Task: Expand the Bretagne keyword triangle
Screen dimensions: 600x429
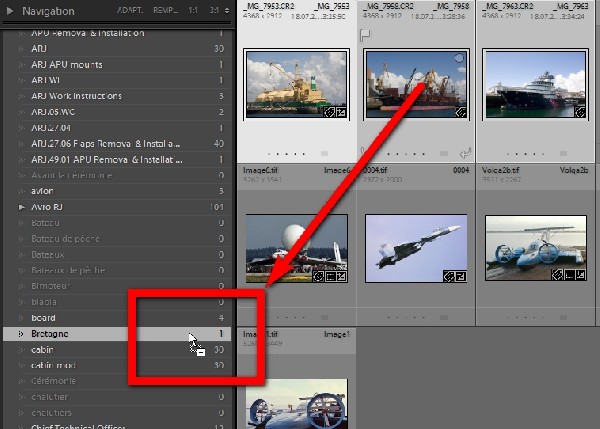Action: pyautogui.click(x=21, y=334)
